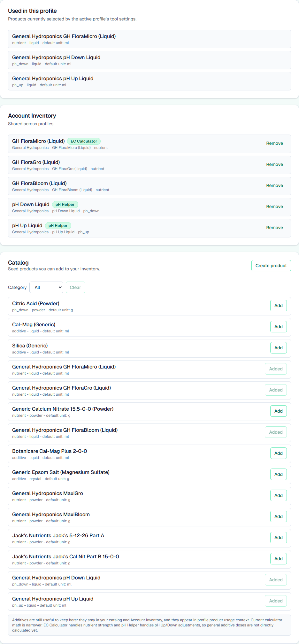Add Jack's 5-12-26 Part A
This screenshot has width=299, height=644.
tap(278, 538)
